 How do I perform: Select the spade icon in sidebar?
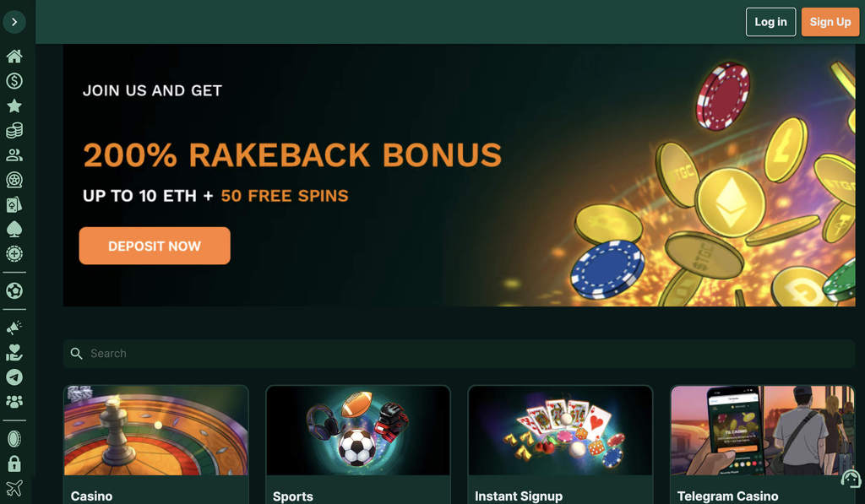pos(14,229)
